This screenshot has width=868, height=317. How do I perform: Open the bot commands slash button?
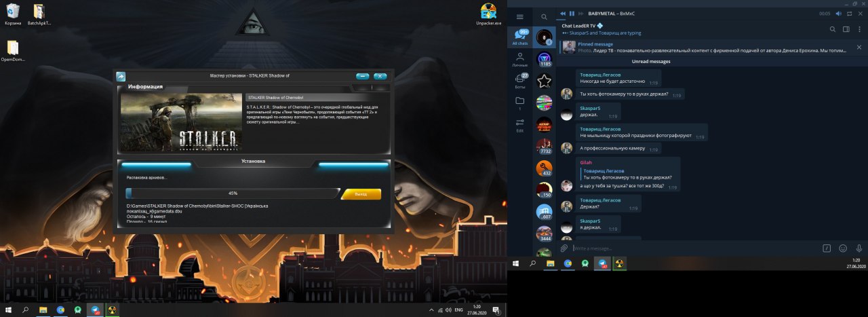click(x=826, y=248)
